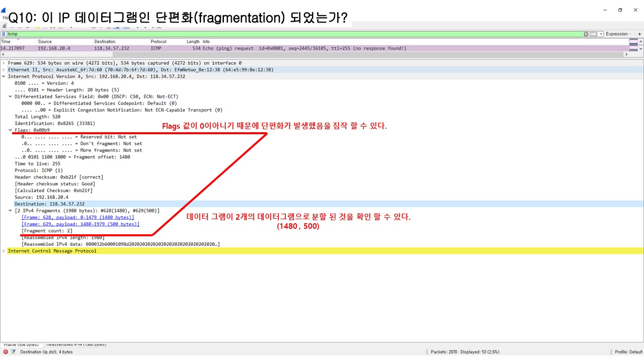Collapse the Differentiated Services Field node
644x362 pixels.
[11, 97]
